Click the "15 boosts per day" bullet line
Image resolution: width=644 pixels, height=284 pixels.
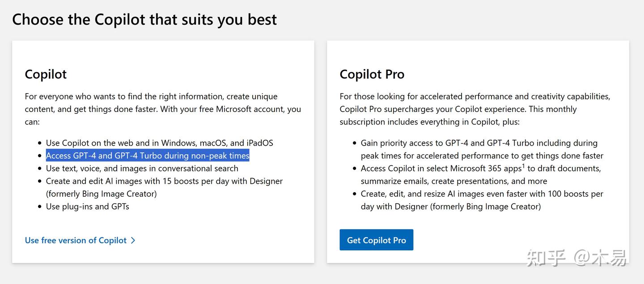tap(164, 181)
